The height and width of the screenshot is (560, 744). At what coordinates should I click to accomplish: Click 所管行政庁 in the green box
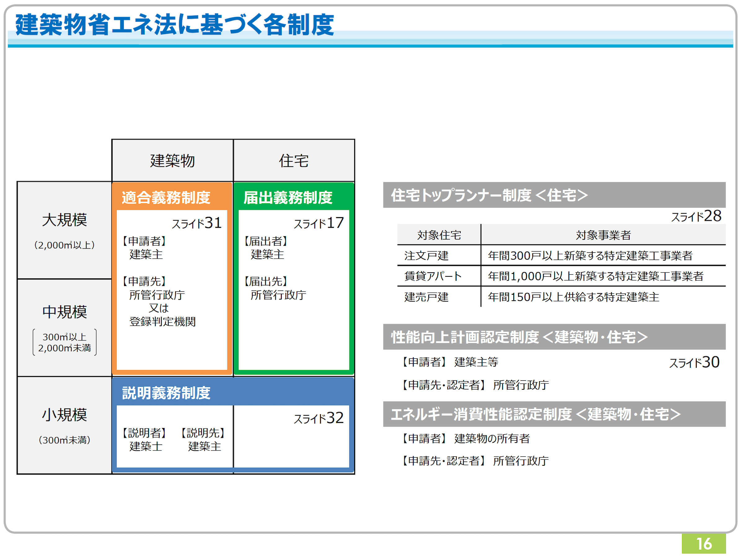[278, 295]
